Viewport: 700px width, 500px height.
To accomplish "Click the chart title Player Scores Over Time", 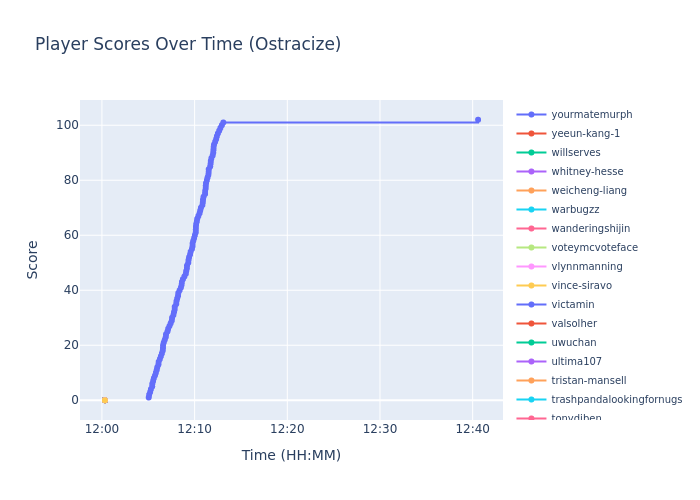I will 188,45.
